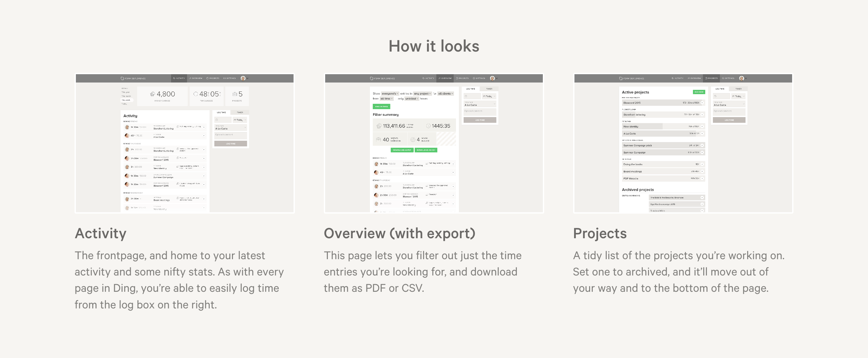This screenshot has width=868, height=358.
Task: Select 'This week' period filter in Activity screenshot
Action: point(126,100)
